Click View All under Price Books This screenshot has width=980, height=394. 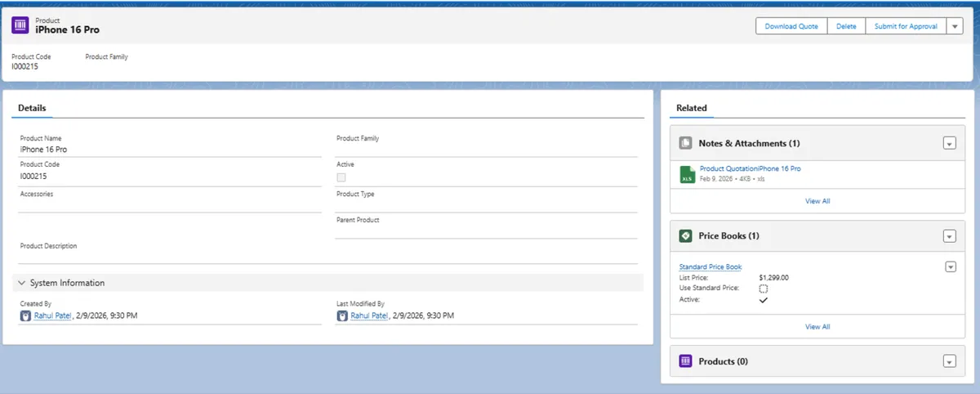[817, 327]
